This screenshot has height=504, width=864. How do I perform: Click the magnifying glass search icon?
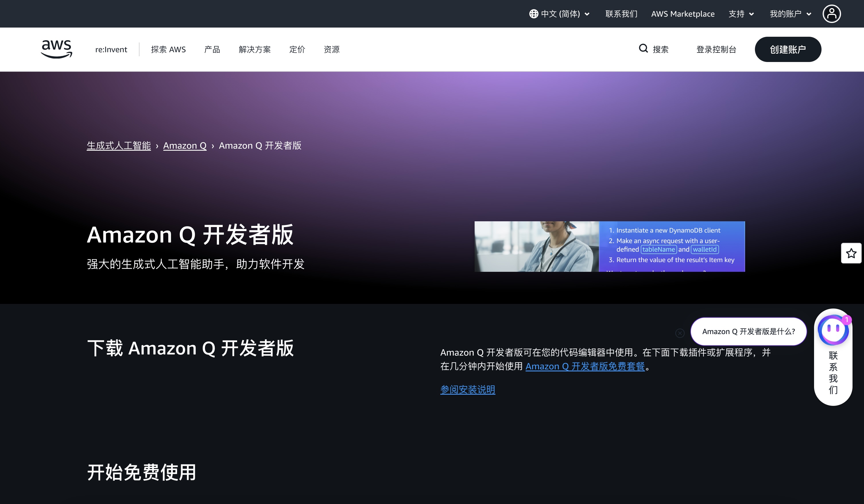pos(643,49)
